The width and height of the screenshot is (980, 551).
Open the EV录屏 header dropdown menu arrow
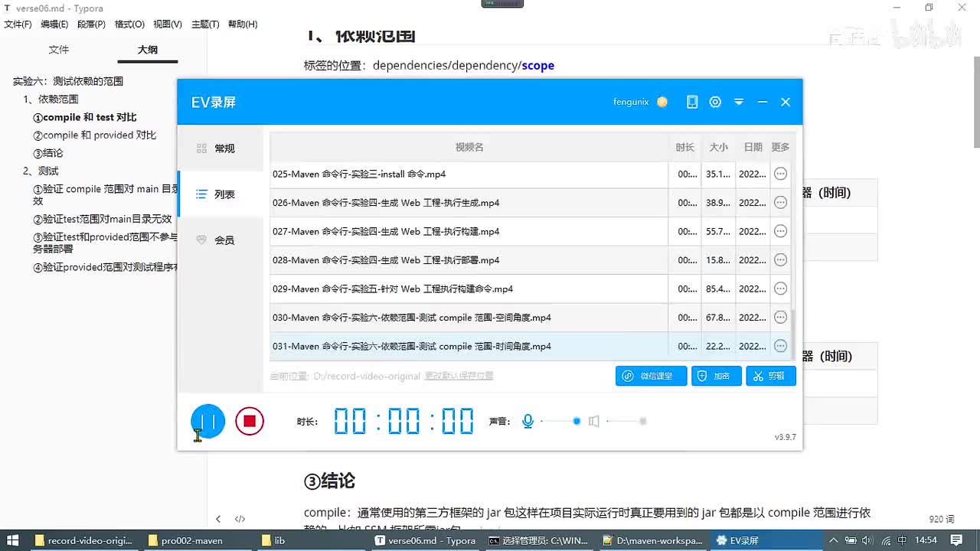(x=739, y=102)
